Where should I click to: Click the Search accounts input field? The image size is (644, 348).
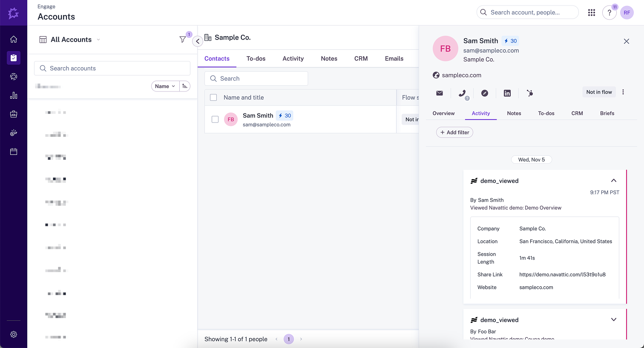(x=112, y=68)
